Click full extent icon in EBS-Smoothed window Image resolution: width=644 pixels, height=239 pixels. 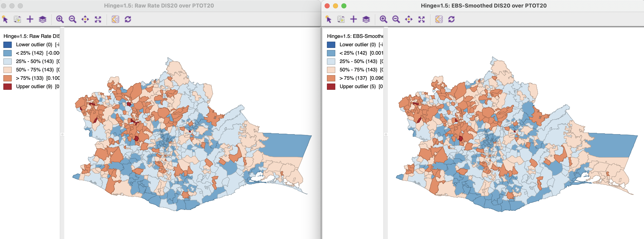[x=422, y=19]
